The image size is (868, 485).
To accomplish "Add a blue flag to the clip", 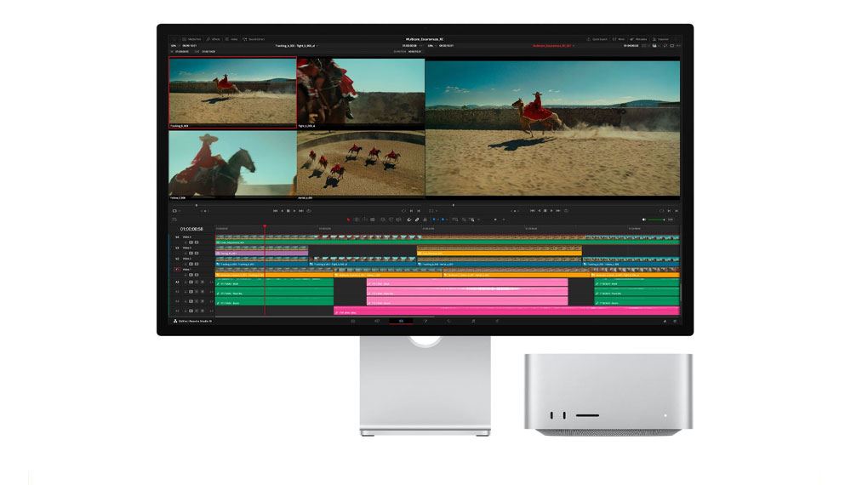I will point(434,220).
